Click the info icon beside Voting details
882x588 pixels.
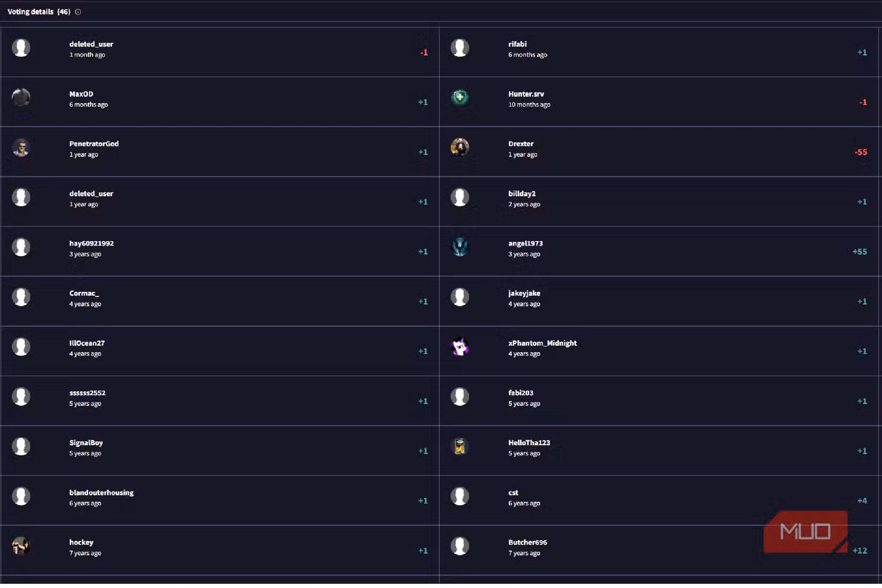(78, 12)
